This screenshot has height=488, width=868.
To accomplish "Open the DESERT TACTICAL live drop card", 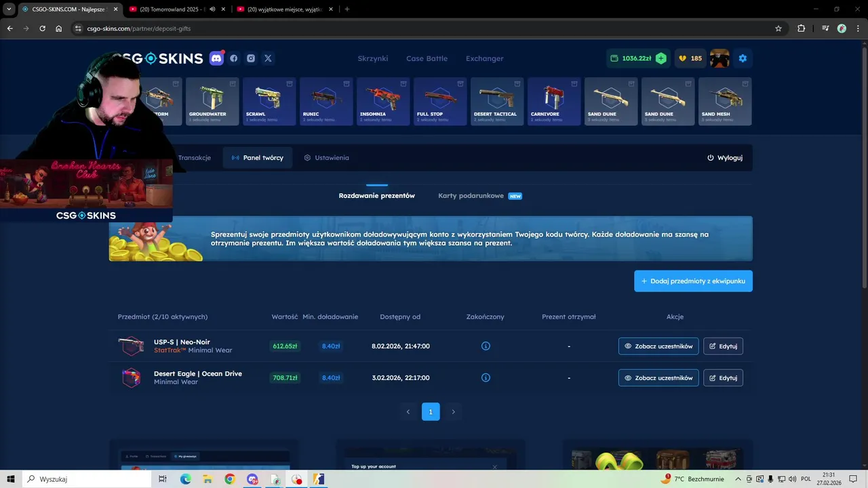I will 497,102.
